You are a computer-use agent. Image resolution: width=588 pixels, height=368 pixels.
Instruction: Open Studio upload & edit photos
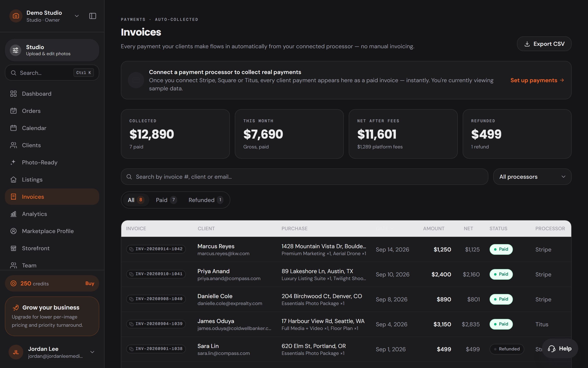(x=52, y=50)
